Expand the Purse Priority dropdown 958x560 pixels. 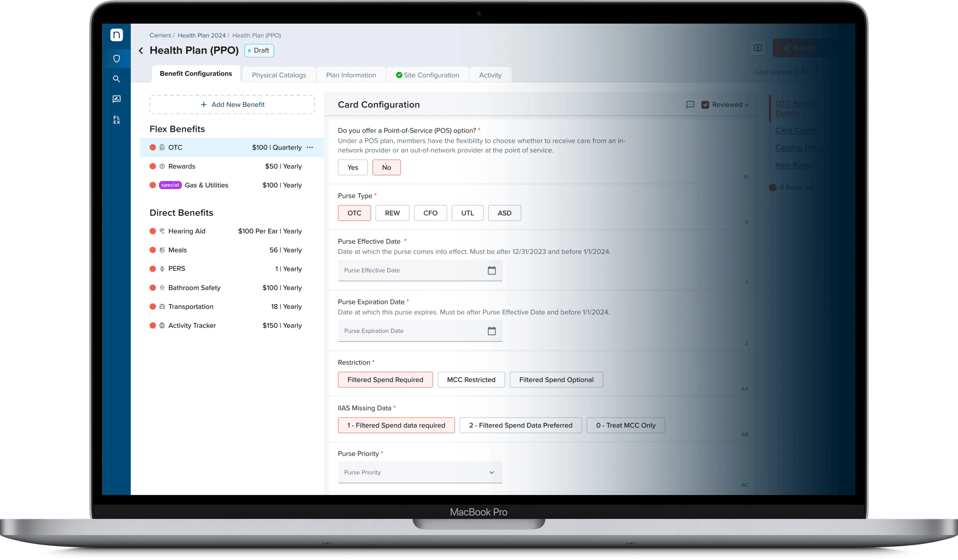tap(420, 472)
